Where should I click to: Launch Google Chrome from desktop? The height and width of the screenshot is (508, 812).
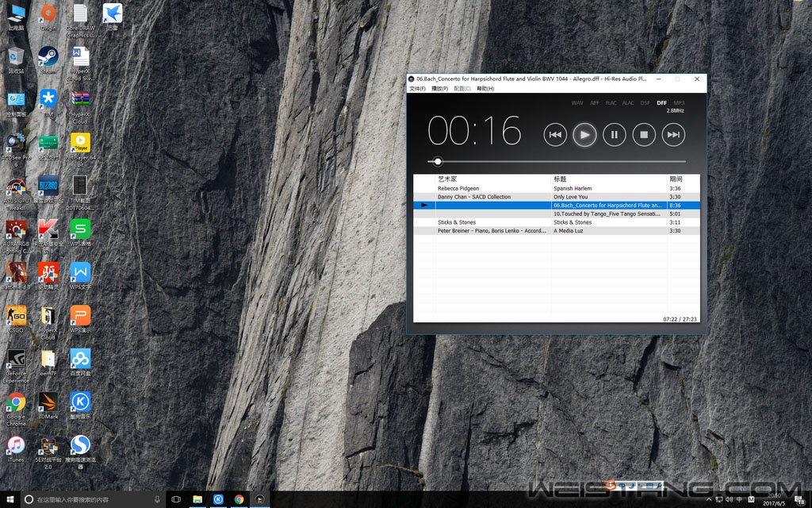point(16,408)
